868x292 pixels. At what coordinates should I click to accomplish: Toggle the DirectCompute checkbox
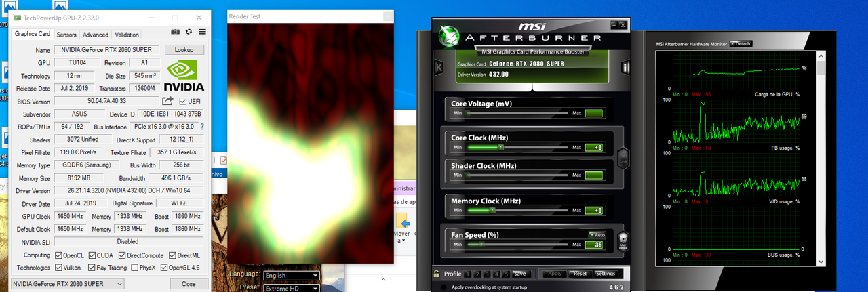[123, 255]
